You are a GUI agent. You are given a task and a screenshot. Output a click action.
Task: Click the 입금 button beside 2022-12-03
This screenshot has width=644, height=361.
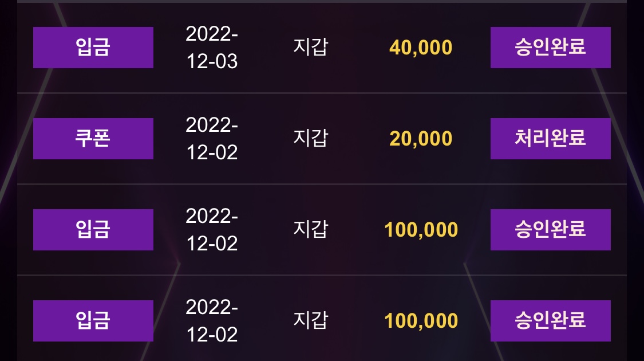(93, 48)
